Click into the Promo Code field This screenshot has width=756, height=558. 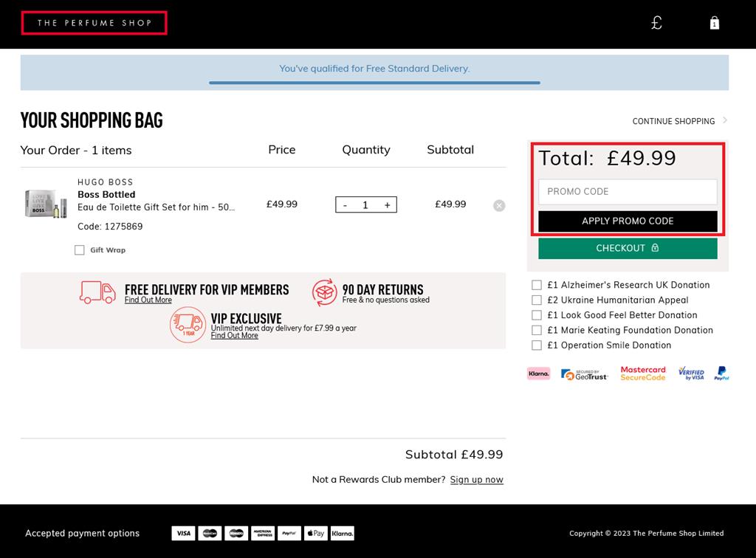(x=628, y=192)
